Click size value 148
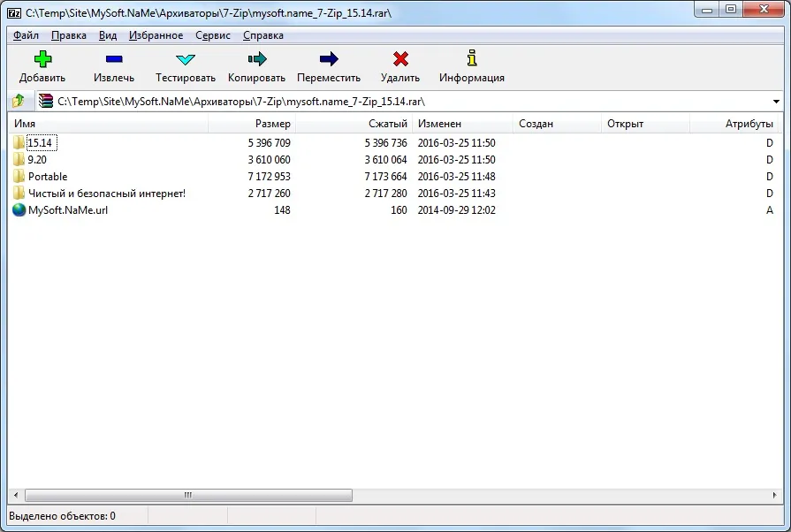Viewport: 791px width, 532px height. click(x=283, y=209)
